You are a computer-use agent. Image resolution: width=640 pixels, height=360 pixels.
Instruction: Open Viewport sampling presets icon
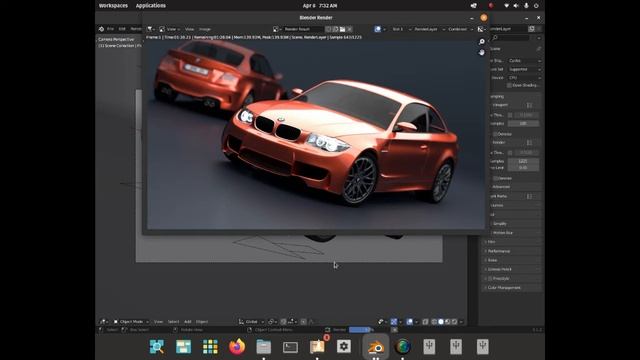tap(529, 105)
